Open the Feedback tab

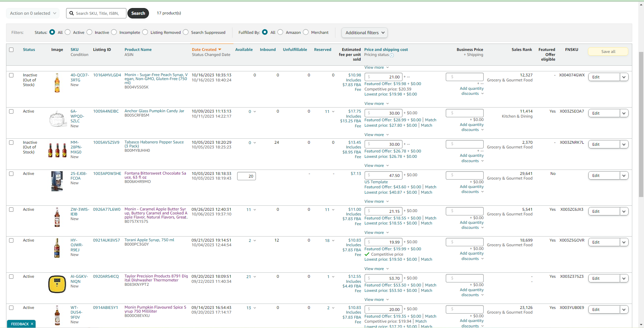click(20, 324)
